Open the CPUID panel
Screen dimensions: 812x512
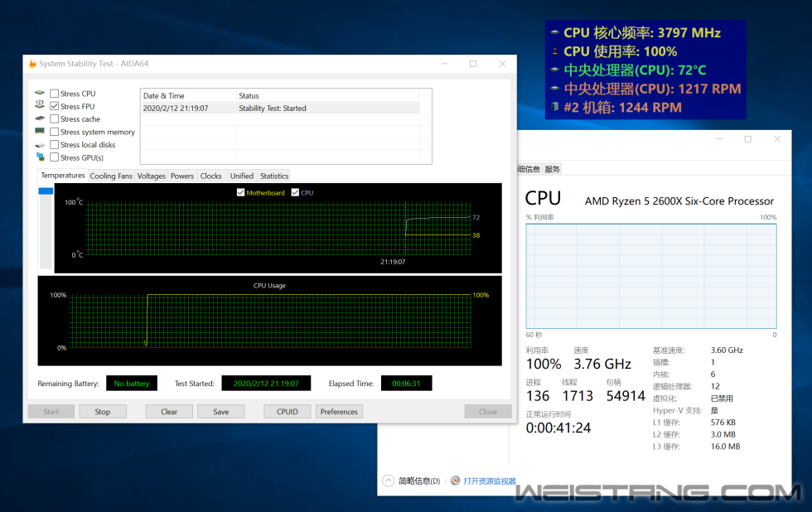(x=287, y=412)
